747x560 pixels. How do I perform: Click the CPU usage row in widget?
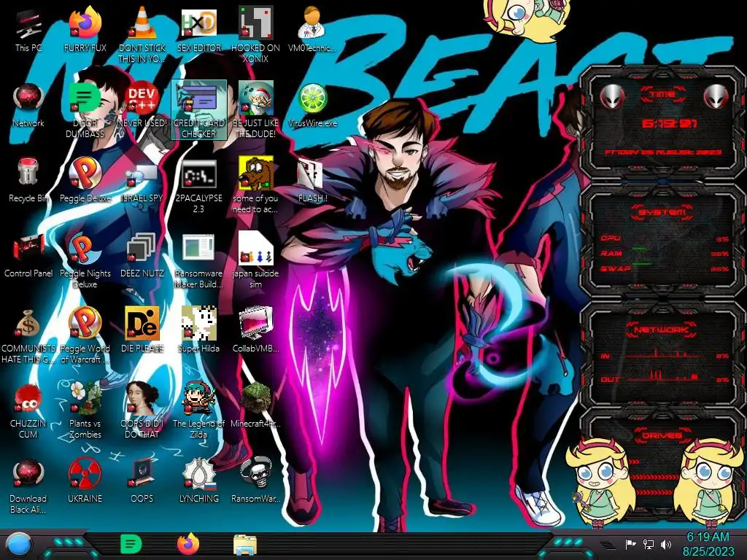click(x=665, y=238)
